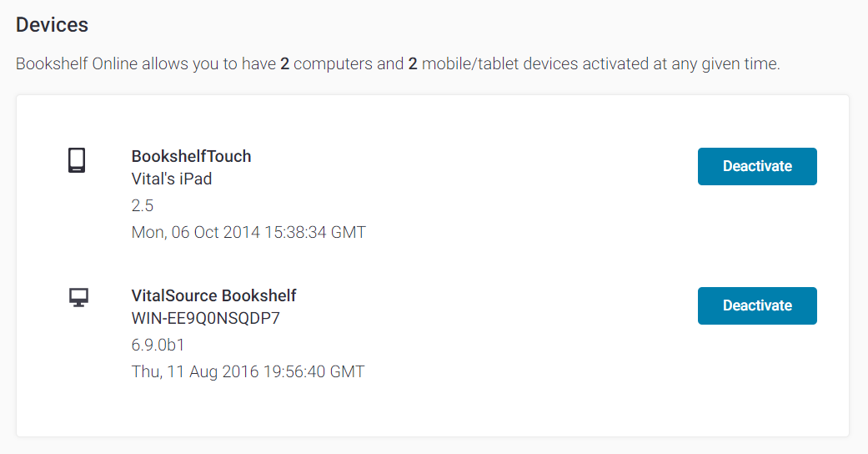The width and height of the screenshot is (868, 454).
Task: Select the BookshelfTouch device title
Action: click(191, 156)
